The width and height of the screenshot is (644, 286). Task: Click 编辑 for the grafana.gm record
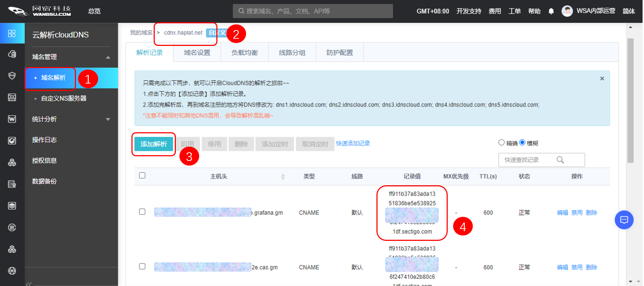(562, 213)
